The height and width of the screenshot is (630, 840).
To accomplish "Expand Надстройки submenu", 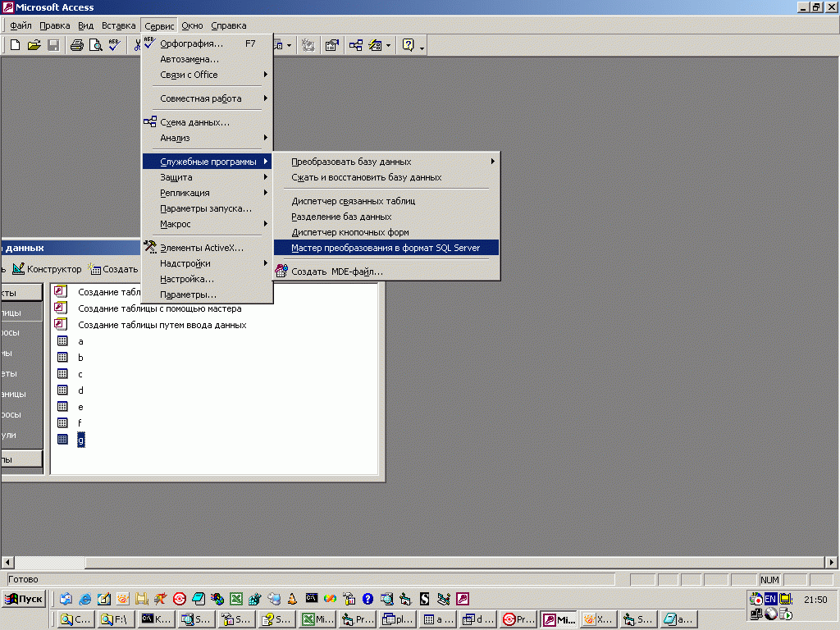I will 208,263.
